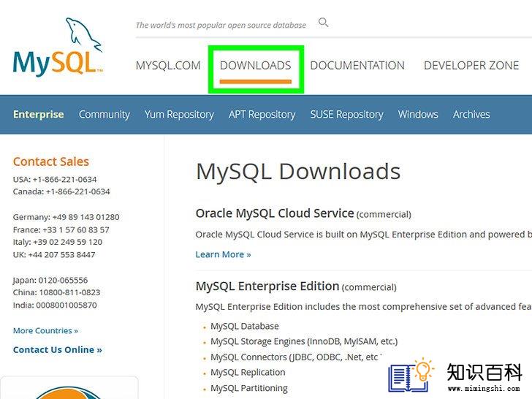Open APT Repository
Screen dimensions: 532x399
(x=262, y=114)
